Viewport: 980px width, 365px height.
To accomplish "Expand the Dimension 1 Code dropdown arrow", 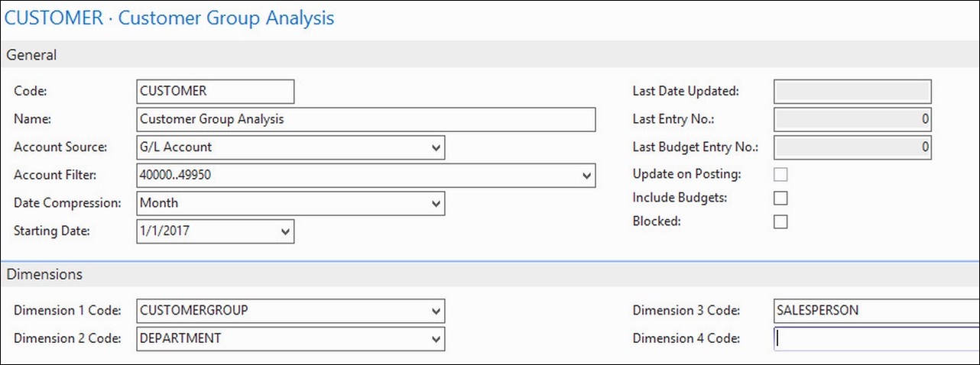I will (x=436, y=311).
